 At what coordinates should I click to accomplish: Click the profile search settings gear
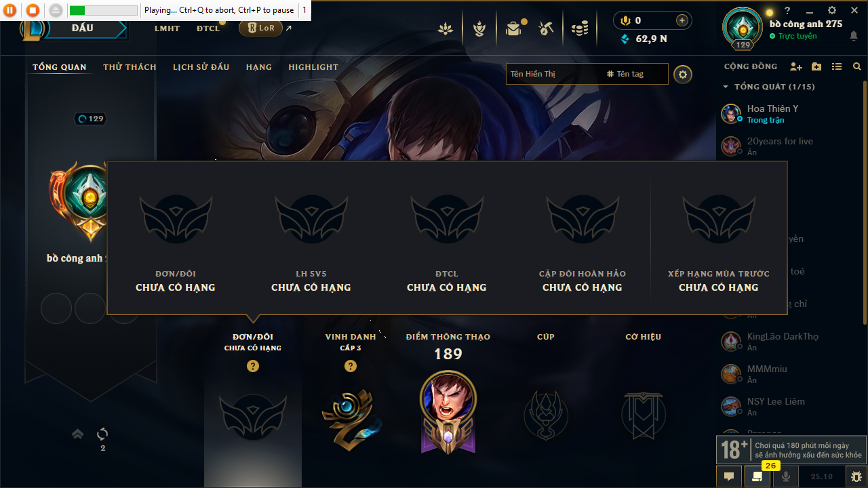683,75
